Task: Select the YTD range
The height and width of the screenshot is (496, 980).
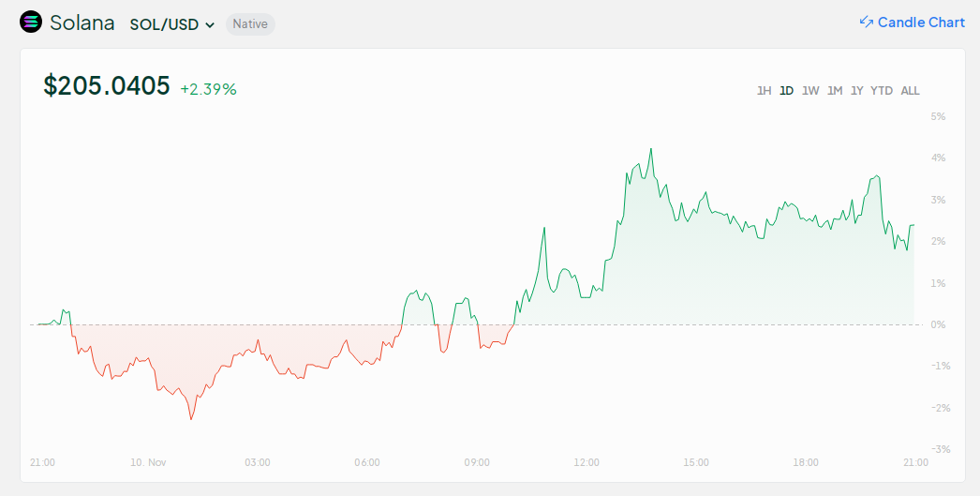Action: click(882, 91)
